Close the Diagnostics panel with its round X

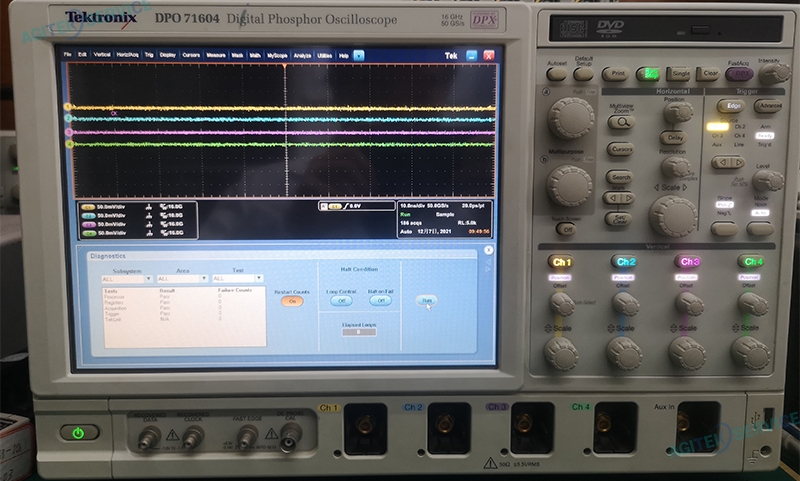[488, 250]
